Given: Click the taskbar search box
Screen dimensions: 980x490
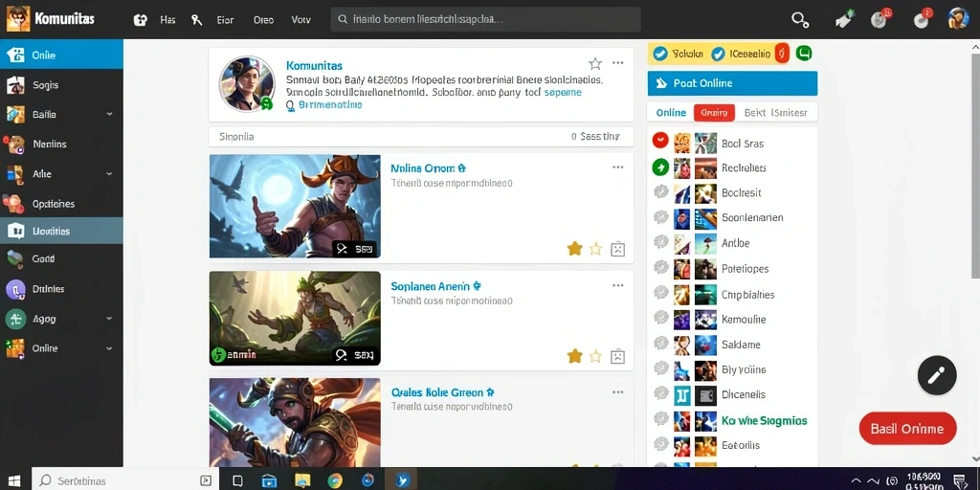Looking at the screenshot, I should point(123,480).
